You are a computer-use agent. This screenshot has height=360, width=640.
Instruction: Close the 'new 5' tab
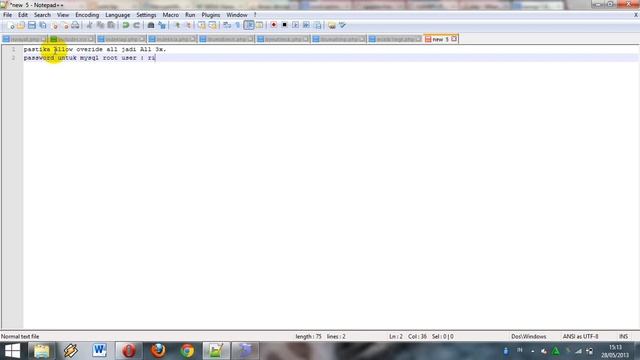454,39
